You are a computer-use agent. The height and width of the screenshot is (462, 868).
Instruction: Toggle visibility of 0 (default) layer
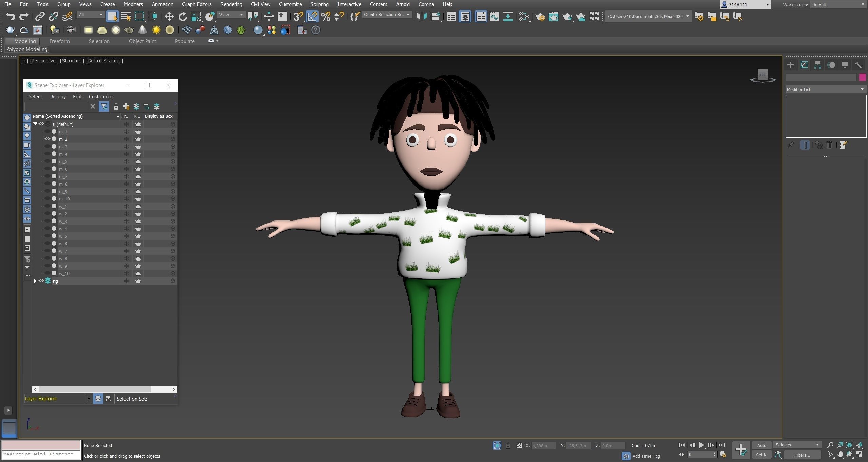click(41, 124)
